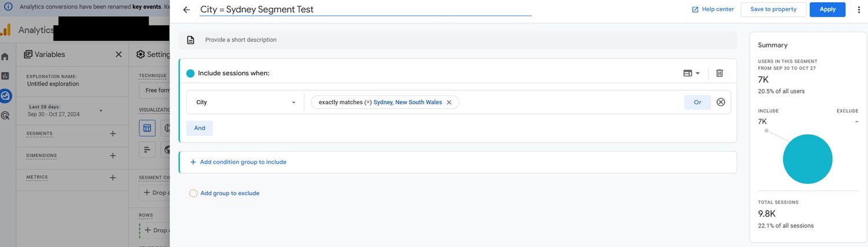
Task: Open the Last 28 days date range dropdown
Action: (65, 110)
